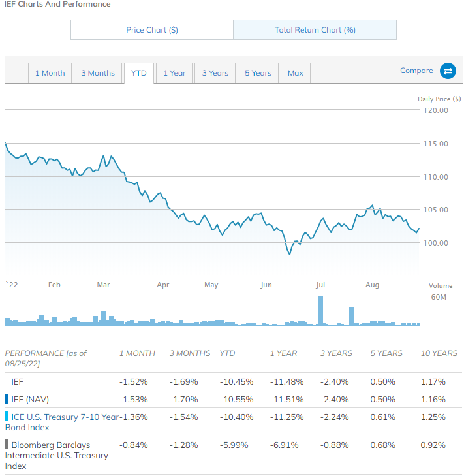Open the Total Return Chart (%) tab

coord(315,30)
